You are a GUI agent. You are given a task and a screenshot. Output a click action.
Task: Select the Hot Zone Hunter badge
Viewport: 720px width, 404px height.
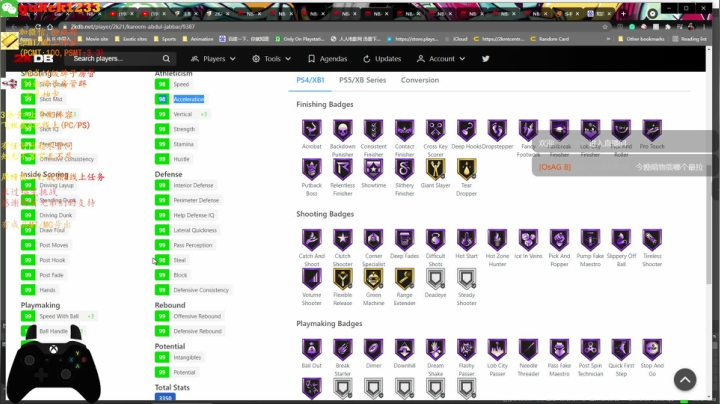tap(497, 240)
